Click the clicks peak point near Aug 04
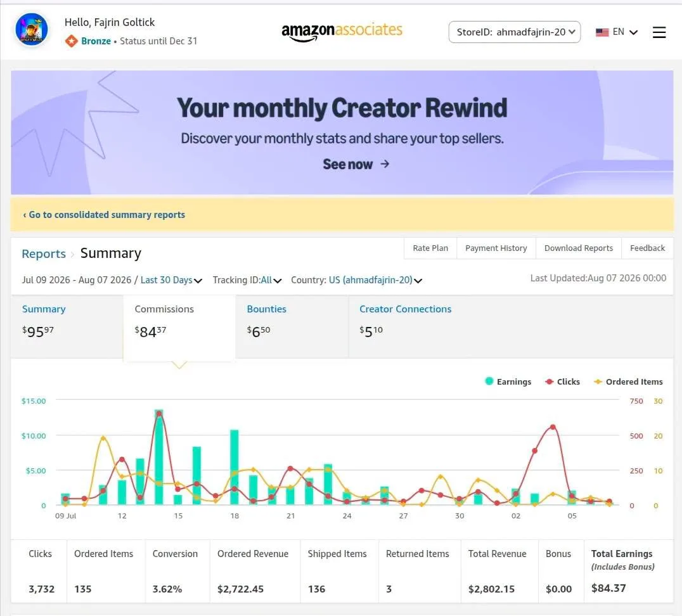 pos(553,427)
